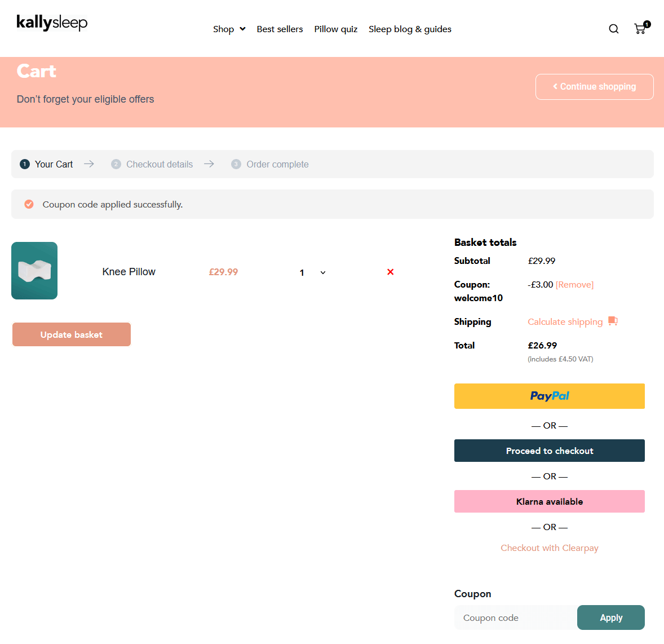Choose Klarna available option

click(549, 502)
